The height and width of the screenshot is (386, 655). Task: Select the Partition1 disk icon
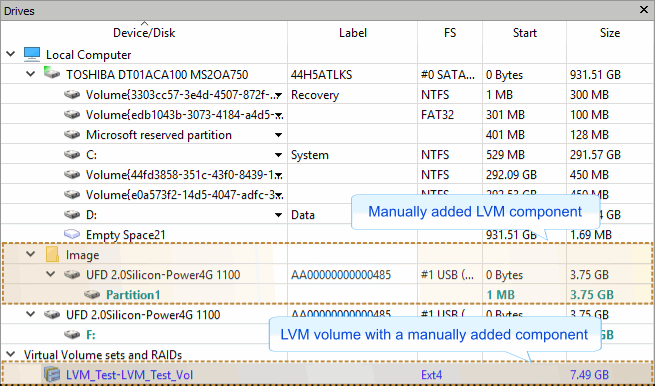point(92,295)
